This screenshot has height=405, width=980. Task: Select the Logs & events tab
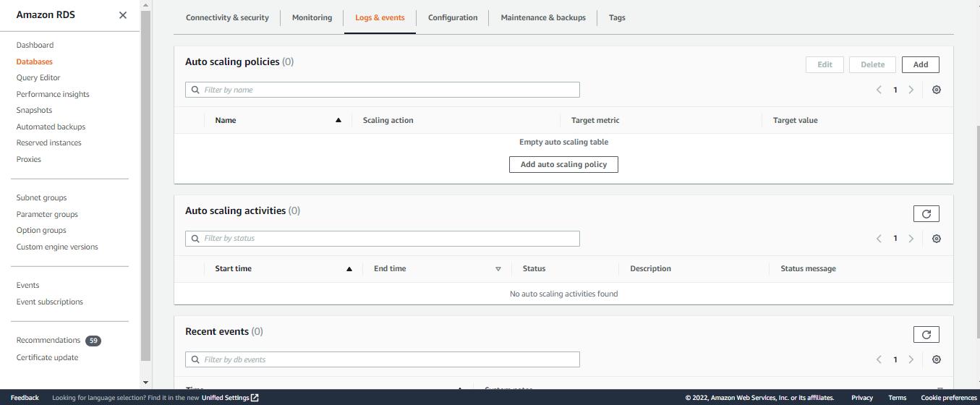(380, 17)
